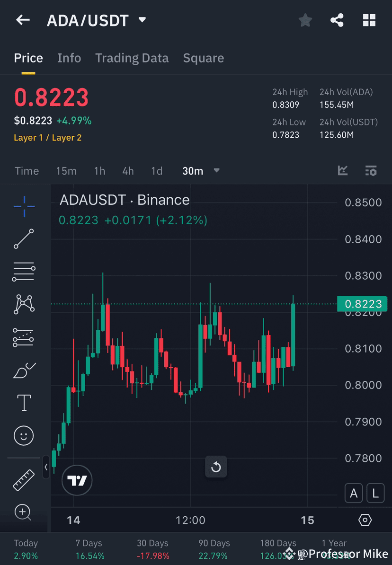Open the emoji sticker tool
The width and height of the screenshot is (392, 565).
pyautogui.click(x=24, y=435)
